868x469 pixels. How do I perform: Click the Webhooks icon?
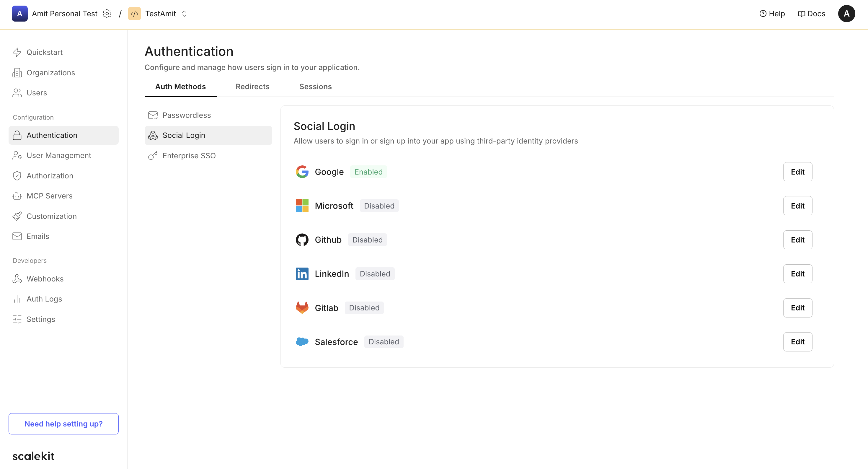(x=17, y=279)
